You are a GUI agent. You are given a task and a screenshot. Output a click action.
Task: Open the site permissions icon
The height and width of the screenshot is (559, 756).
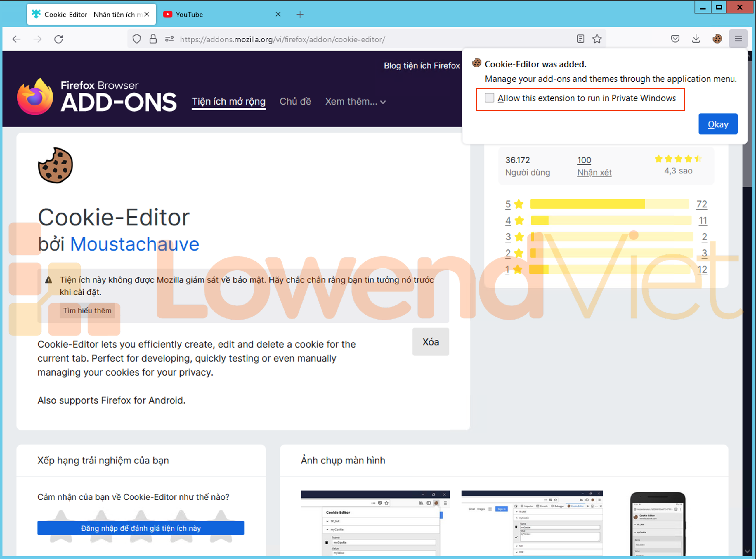tap(169, 39)
